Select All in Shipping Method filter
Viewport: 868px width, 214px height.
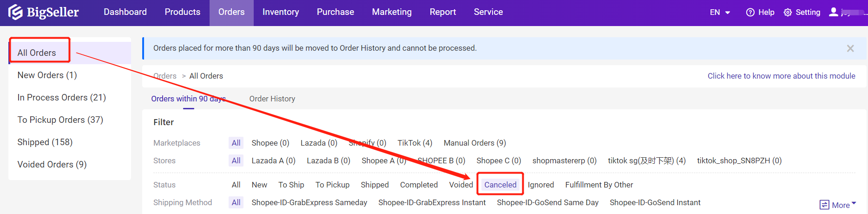[x=236, y=202]
